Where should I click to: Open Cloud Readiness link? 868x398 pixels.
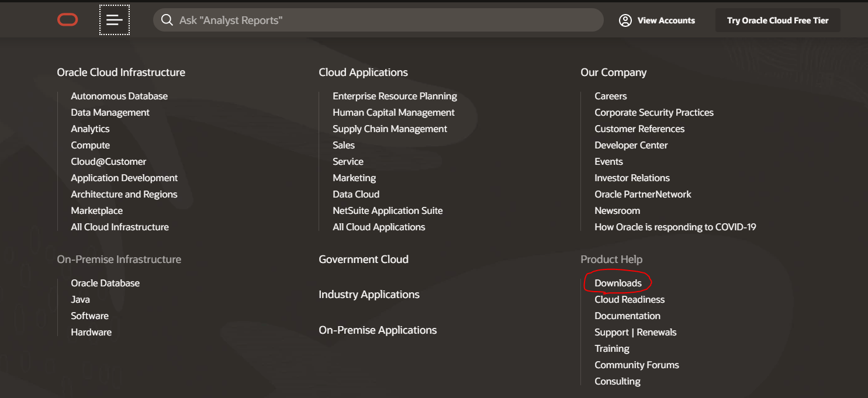point(630,299)
